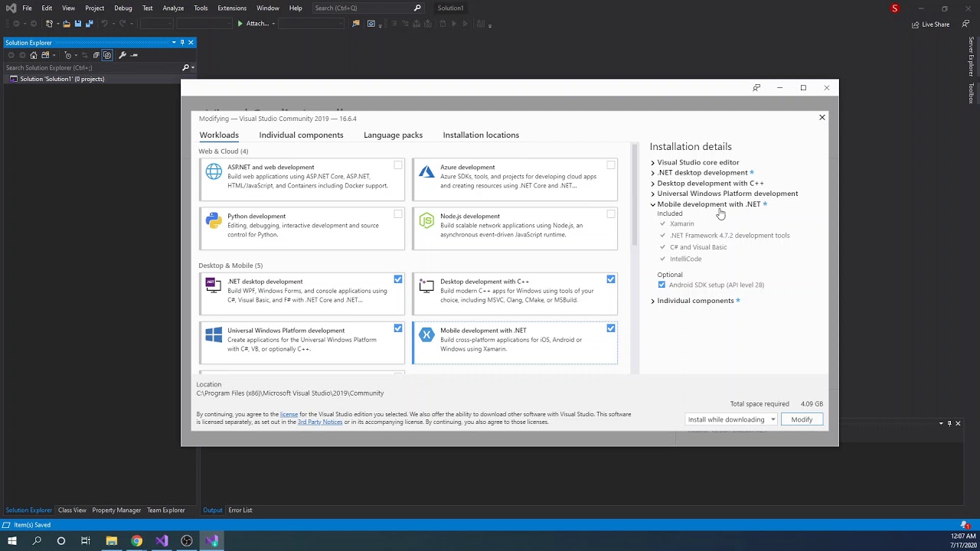Click the Desktop development with C++ icon
Screen dimensions: 980x551
coord(426,285)
